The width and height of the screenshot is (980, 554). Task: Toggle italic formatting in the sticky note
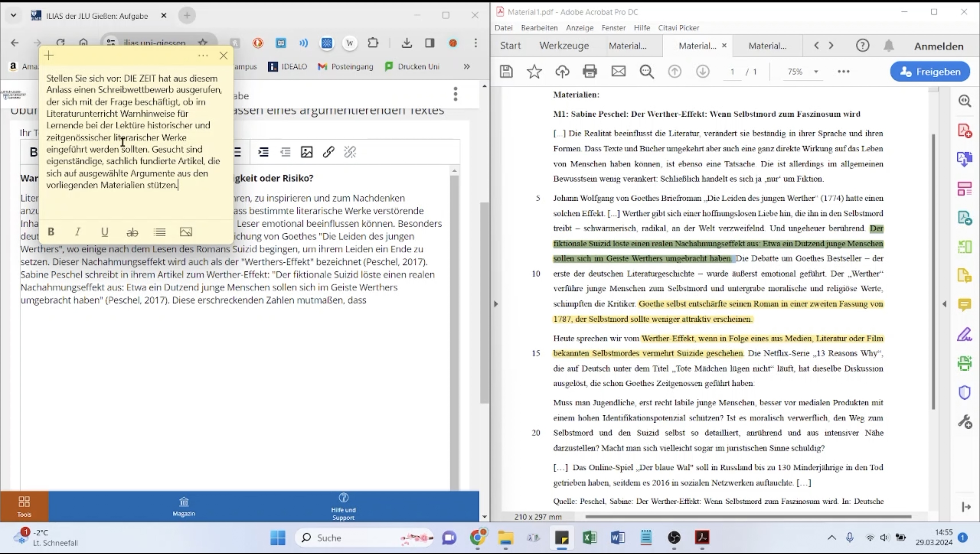[x=78, y=232]
